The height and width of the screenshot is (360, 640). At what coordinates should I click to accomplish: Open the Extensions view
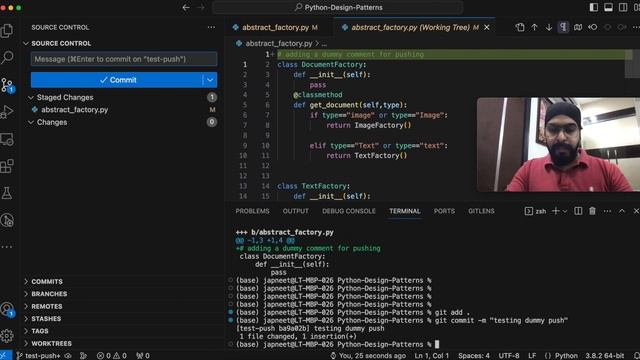pos(7,166)
